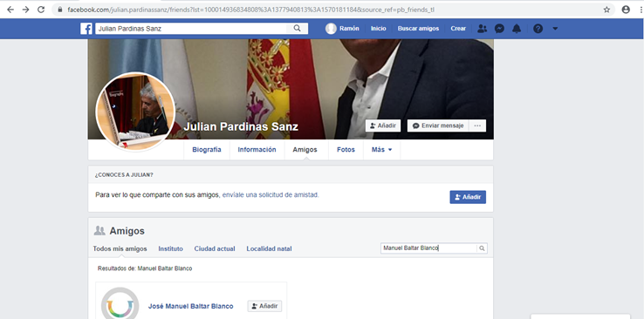Image resolution: width=644 pixels, height=319 pixels.
Task: Click the Amigos section heading
Action: tap(127, 231)
